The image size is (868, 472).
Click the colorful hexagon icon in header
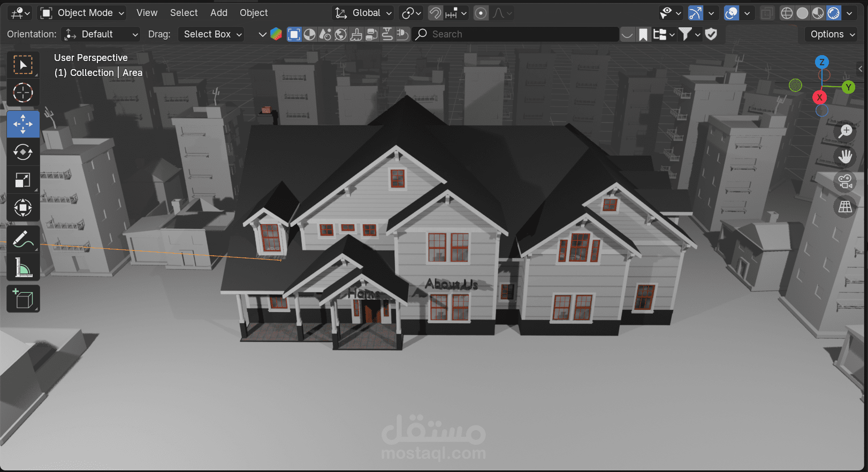276,34
